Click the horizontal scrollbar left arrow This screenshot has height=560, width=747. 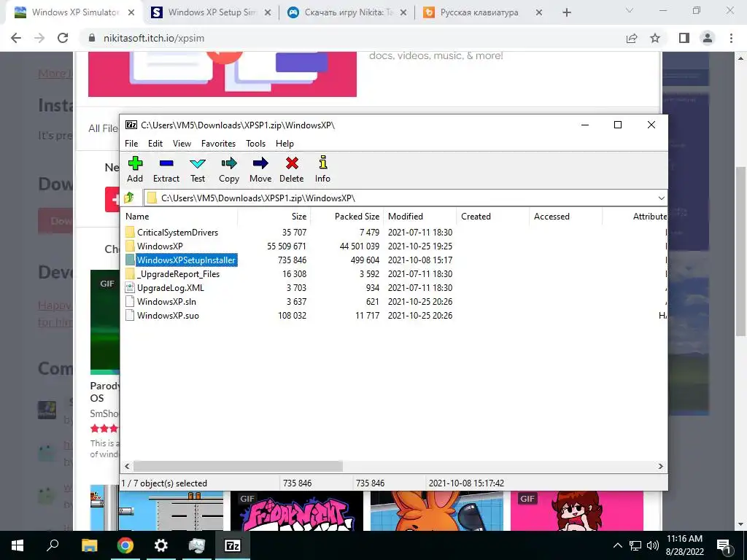pos(127,466)
